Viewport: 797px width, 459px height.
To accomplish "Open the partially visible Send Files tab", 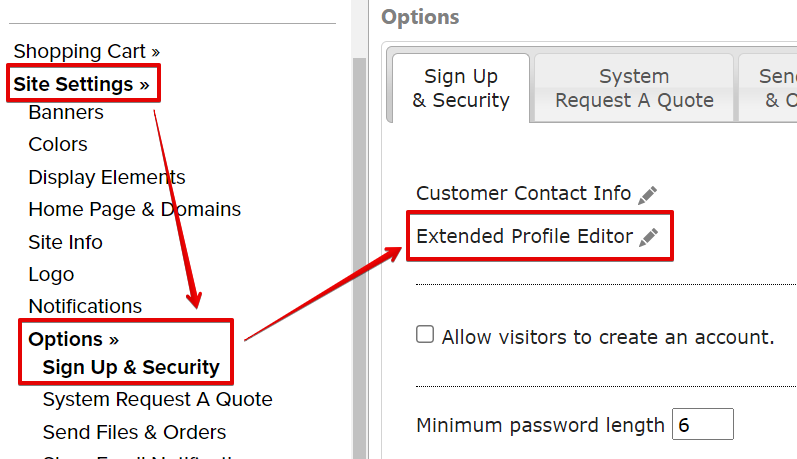I will tap(768, 88).
